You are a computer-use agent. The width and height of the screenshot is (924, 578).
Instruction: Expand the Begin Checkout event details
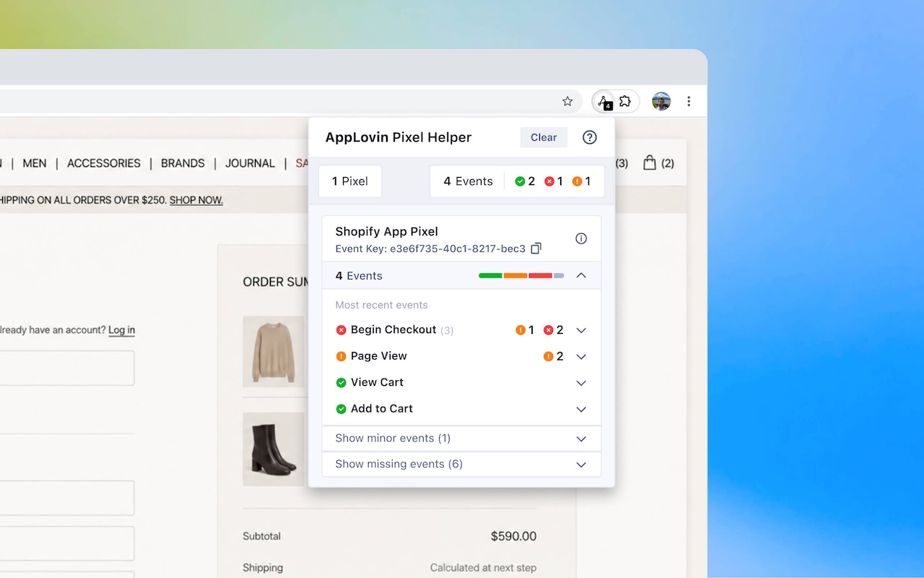click(x=581, y=330)
